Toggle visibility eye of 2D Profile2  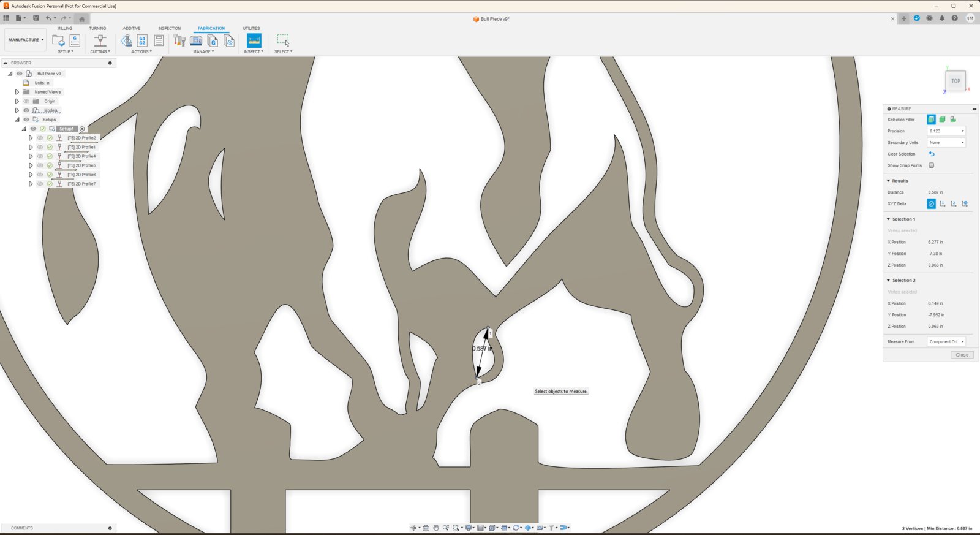coord(40,138)
